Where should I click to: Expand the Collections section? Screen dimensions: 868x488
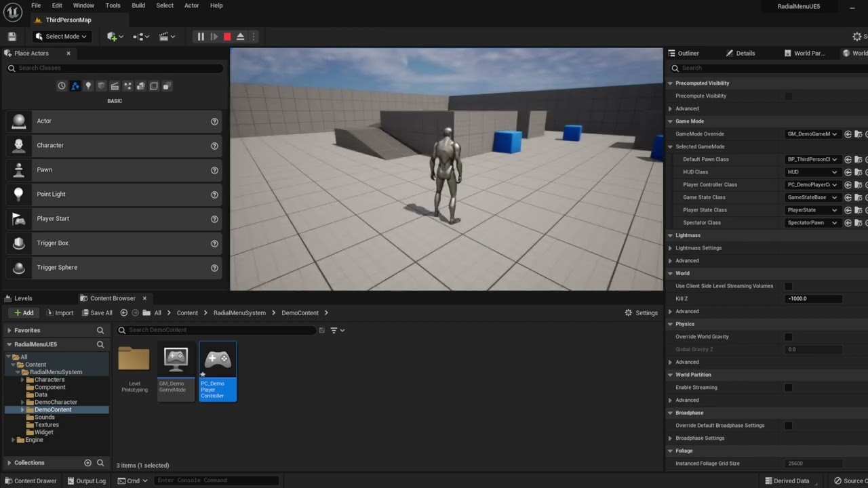click(9, 463)
